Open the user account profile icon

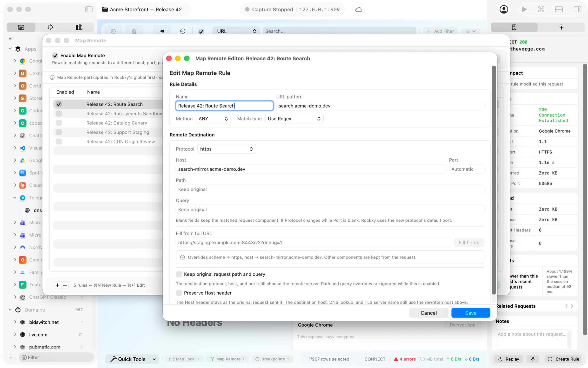tap(504, 9)
